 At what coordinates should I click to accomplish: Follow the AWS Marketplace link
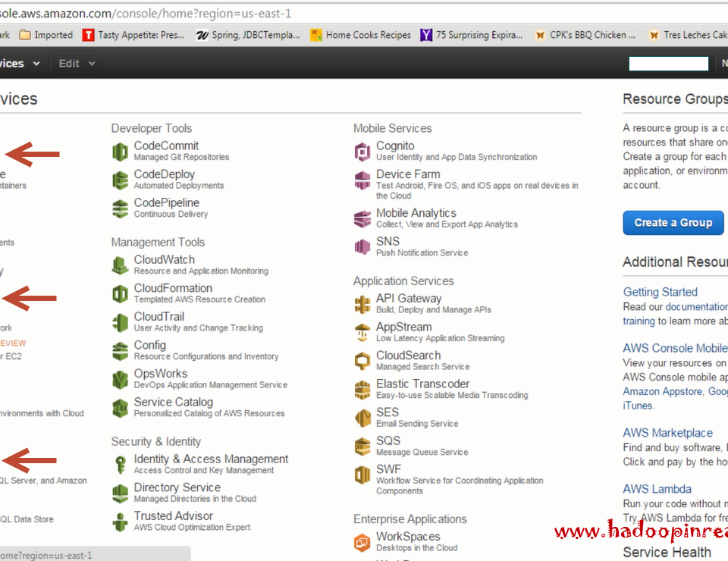click(667, 432)
